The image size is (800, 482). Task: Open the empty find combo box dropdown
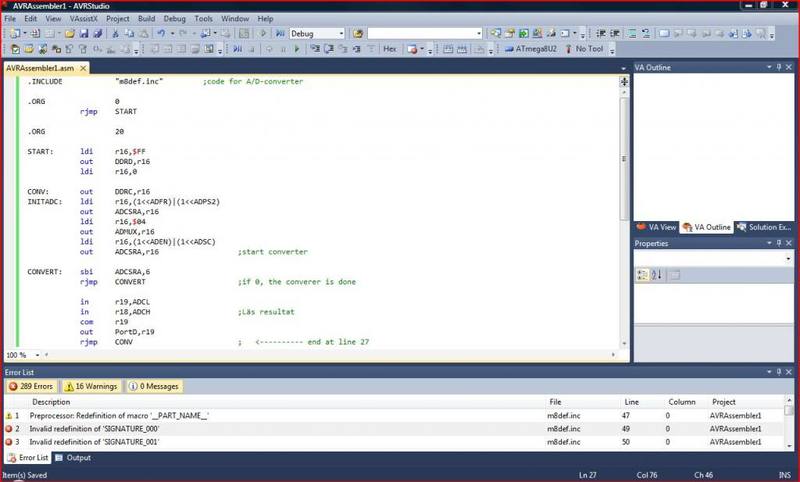[x=479, y=34]
